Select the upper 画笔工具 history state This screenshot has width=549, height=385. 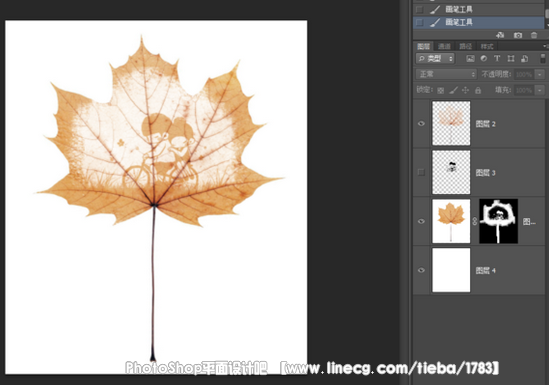click(479, 10)
